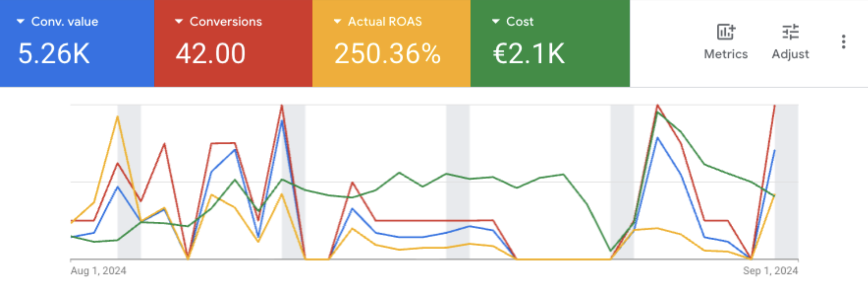Image resolution: width=868 pixels, height=298 pixels.
Task: Open the Cost metric dropdown arrow
Action: (496, 22)
